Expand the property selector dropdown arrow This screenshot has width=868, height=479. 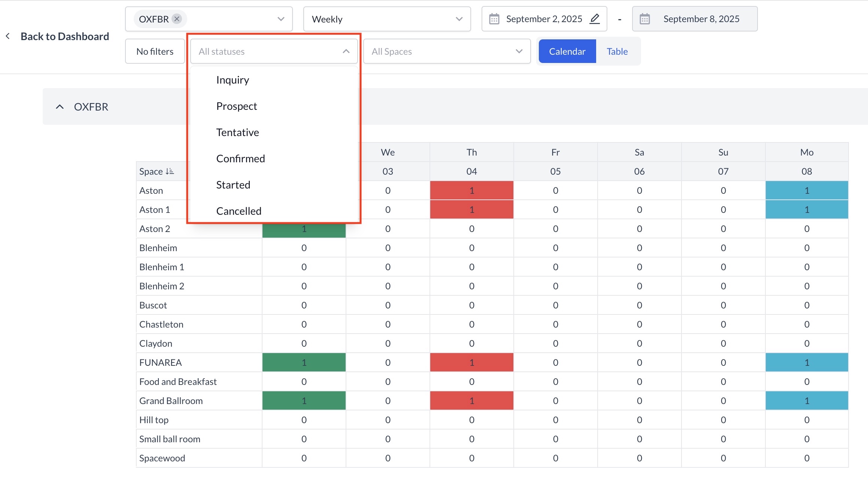(281, 19)
